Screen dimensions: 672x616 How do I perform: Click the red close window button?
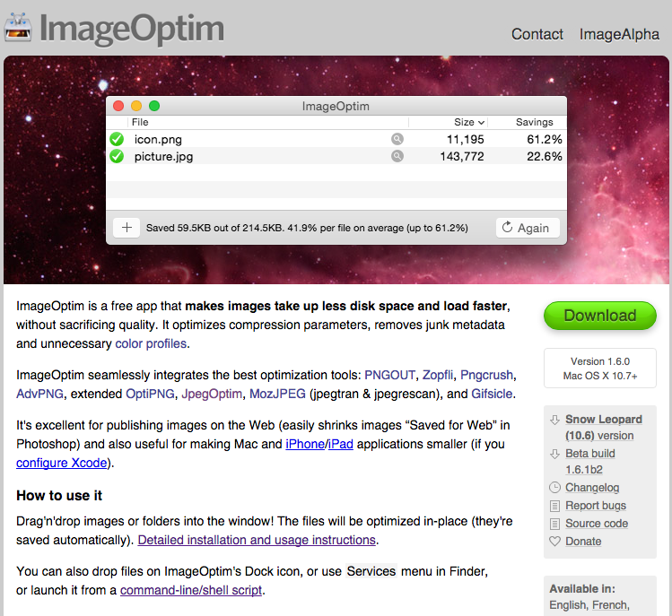(118, 106)
